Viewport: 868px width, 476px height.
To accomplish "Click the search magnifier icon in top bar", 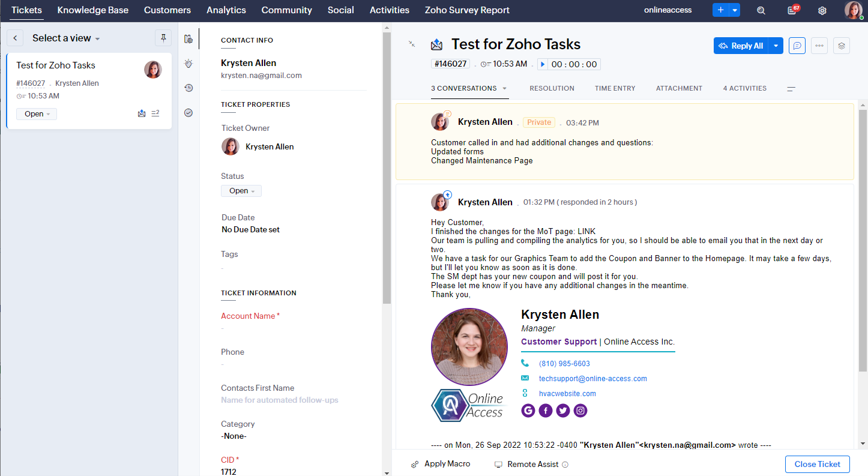I will coord(761,10).
